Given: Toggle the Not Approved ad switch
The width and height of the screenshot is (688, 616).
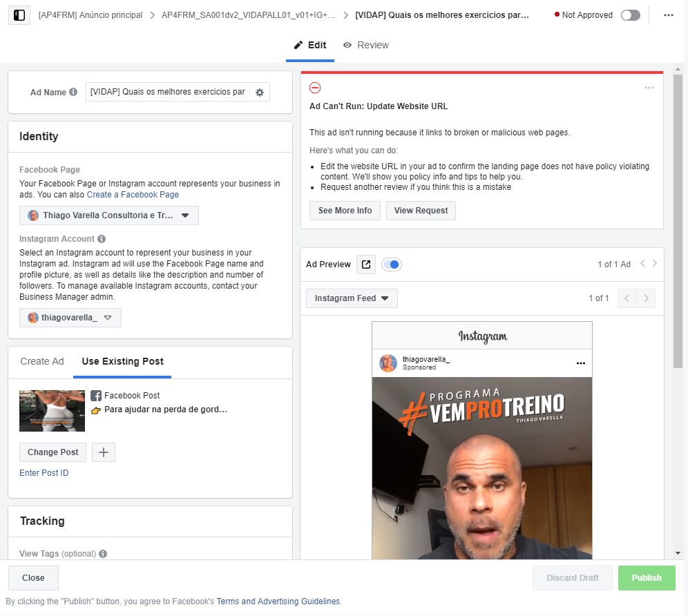Looking at the screenshot, I should [631, 15].
